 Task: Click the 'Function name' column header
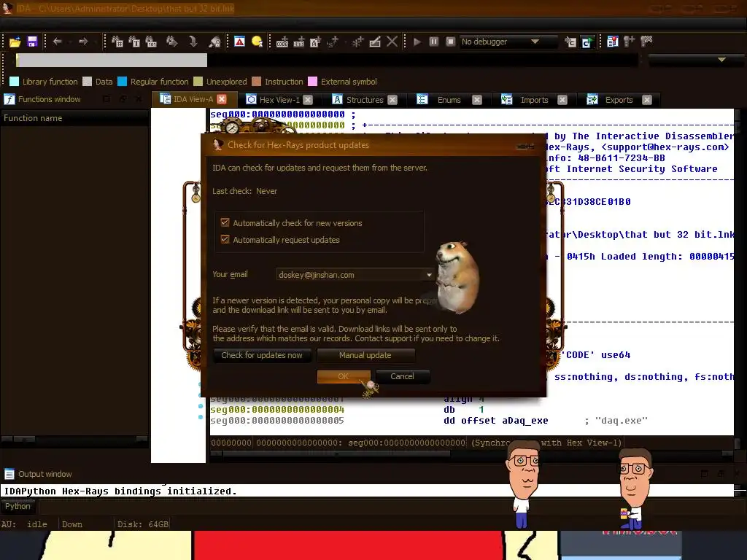pyautogui.click(x=74, y=118)
